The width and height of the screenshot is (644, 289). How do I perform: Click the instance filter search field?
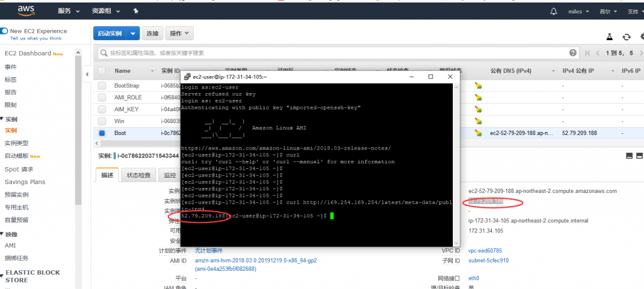tap(337, 53)
